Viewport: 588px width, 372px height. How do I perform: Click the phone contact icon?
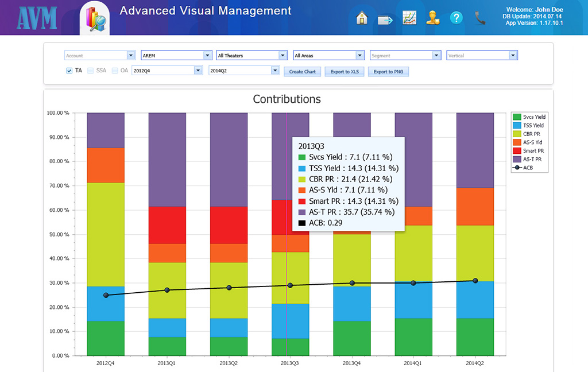coord(480,18)
